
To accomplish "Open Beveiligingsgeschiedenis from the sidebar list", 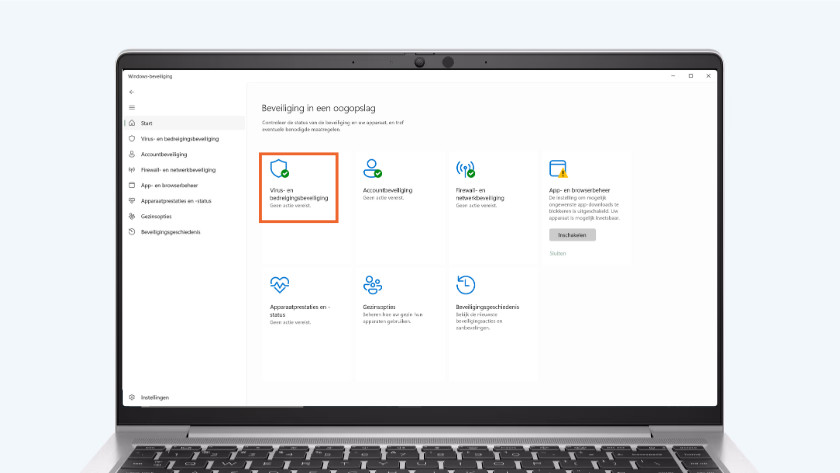I will [170, 231].
